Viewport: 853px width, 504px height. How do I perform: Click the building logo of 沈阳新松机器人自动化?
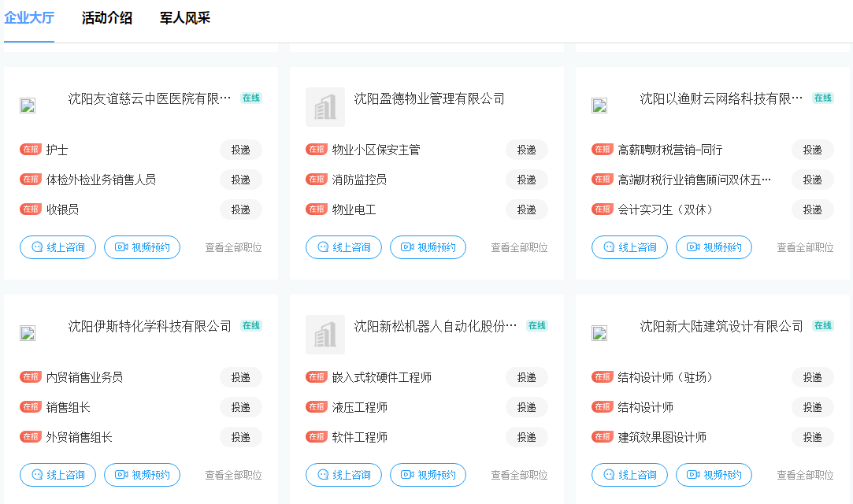click(x=325, y=335)
